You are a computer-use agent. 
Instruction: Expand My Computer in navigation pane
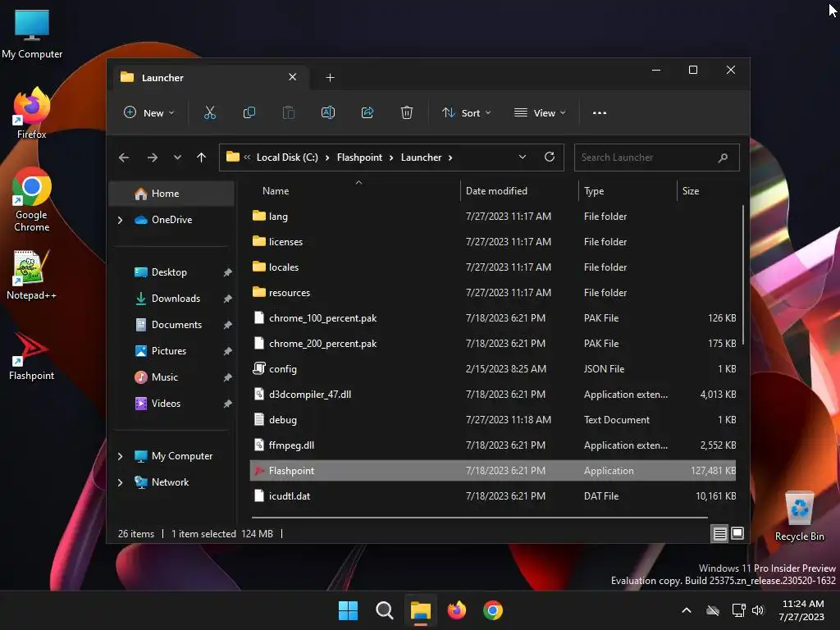120,456
